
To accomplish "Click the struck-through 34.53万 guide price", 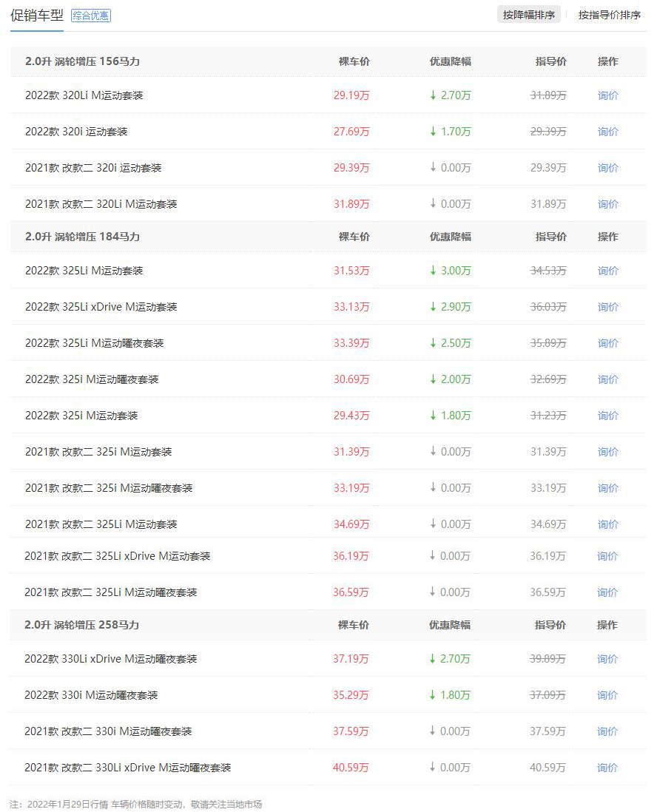I will tap(548, 271).
